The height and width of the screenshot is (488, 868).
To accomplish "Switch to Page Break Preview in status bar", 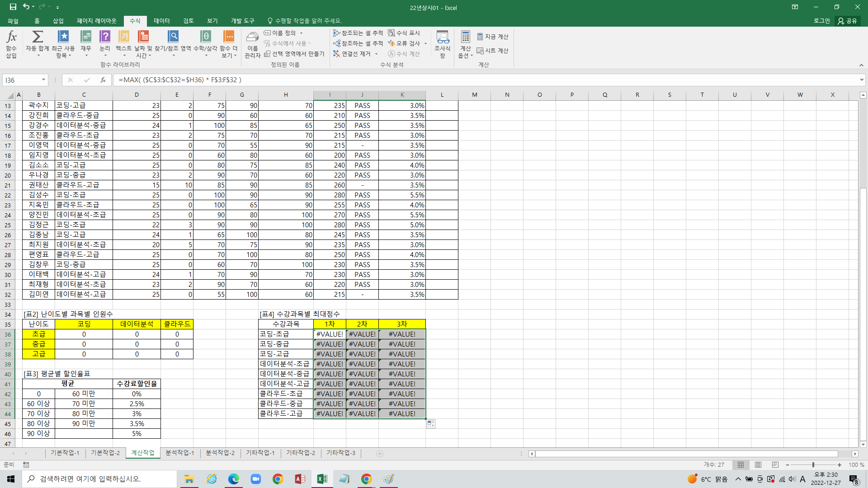I will point(775,465).
